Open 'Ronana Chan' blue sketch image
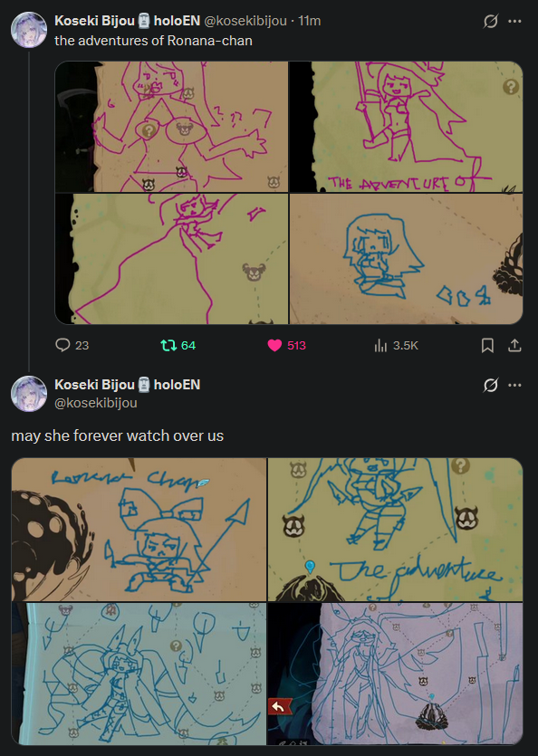 point(139,530)
